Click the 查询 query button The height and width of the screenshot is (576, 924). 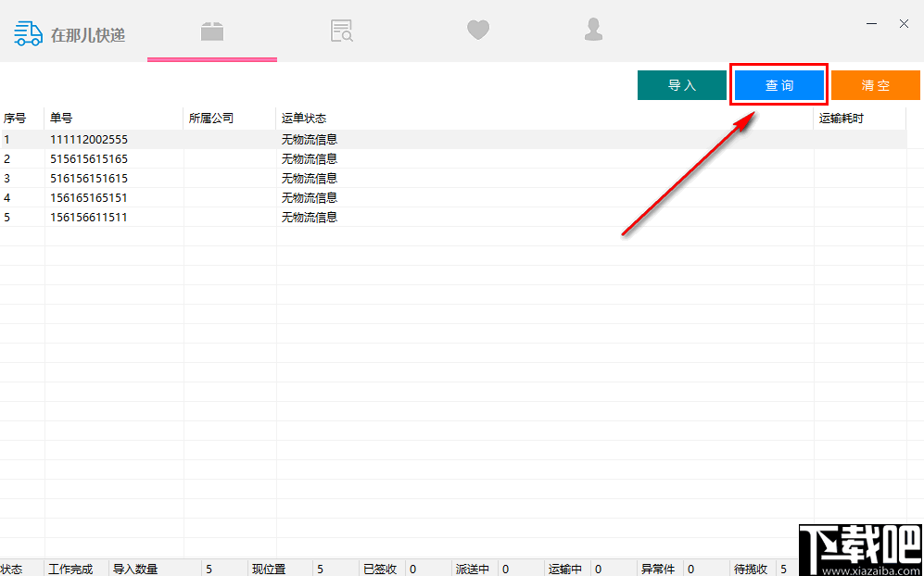tap(779, 85)
